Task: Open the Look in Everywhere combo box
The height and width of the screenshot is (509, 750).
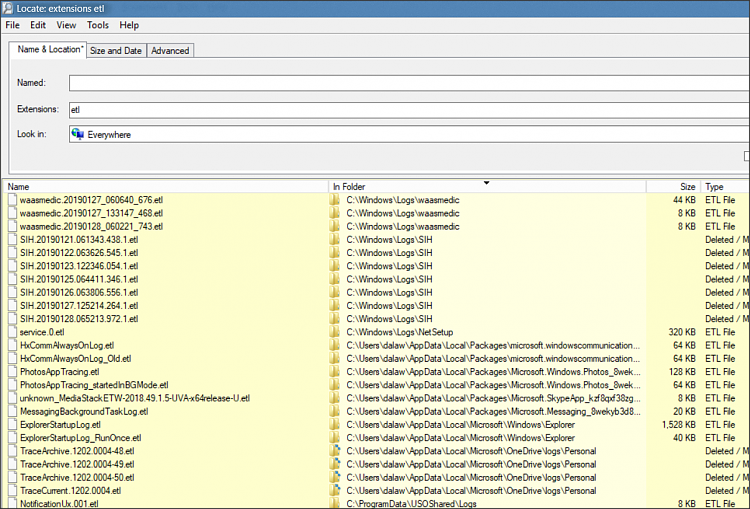Action: (x=409, y=134)
